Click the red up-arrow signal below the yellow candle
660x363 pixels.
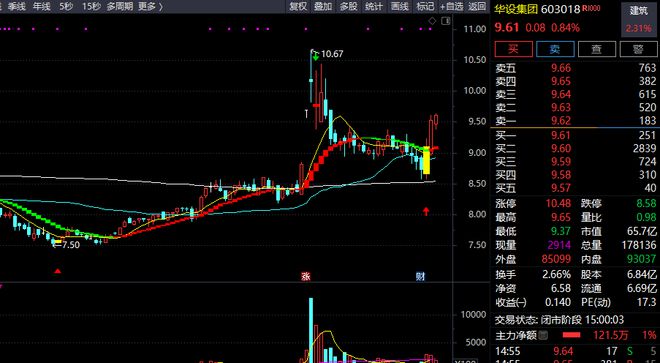426,211
